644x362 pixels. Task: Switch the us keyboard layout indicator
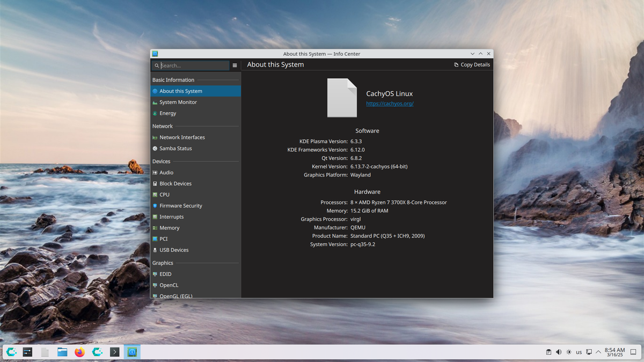click(579, 352)
